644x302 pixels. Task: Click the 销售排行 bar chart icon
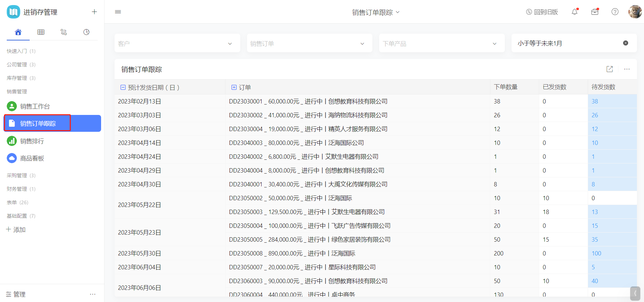pos(12,141)
